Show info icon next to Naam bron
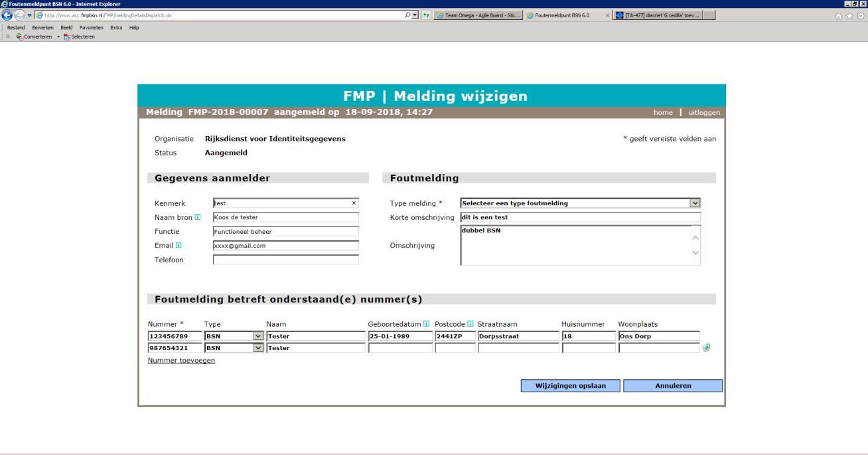868x455 pixels. (198, 217)
